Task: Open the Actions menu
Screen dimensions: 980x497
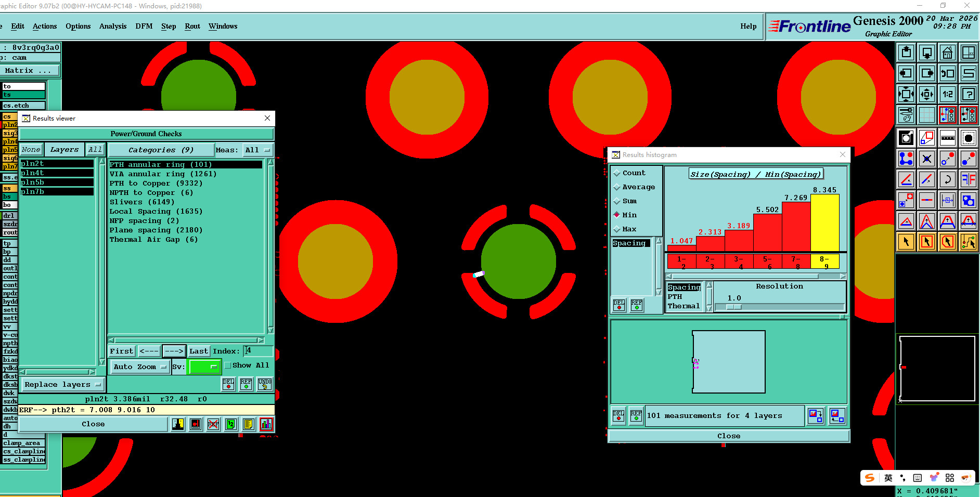Action: [x=45, y=27]
